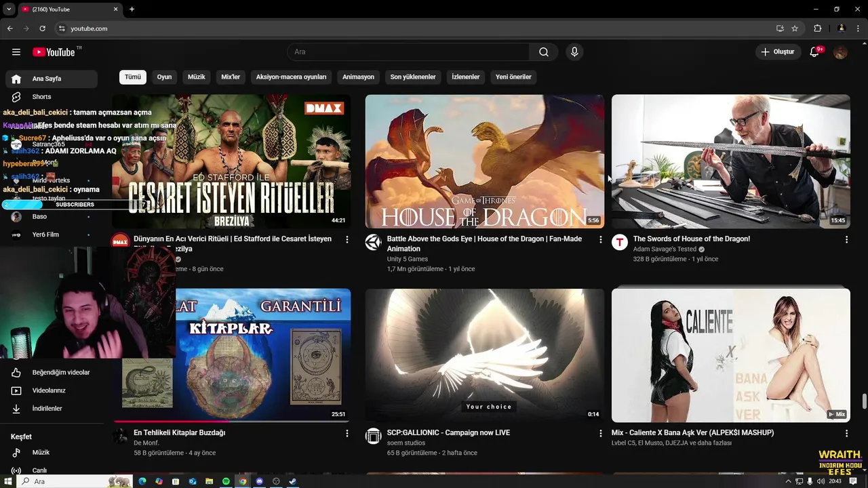868x488 pixels.
Task: Open the DMAX channel avatar
Action: click(x=120, y=241)
